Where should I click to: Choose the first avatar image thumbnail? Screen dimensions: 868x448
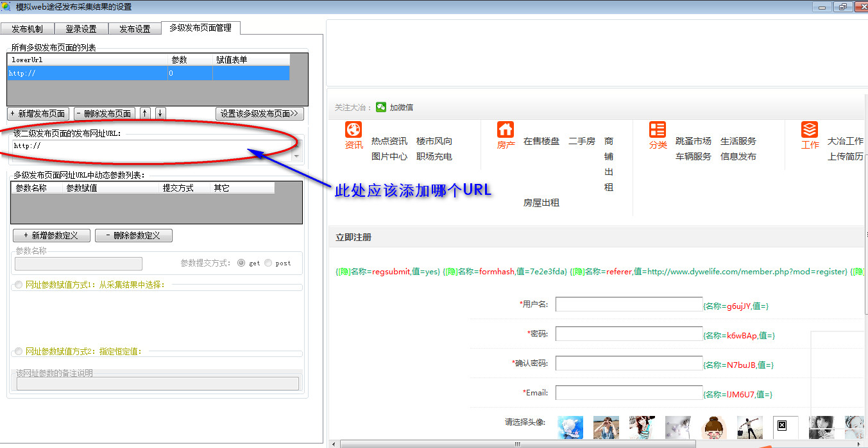point(570,427)
